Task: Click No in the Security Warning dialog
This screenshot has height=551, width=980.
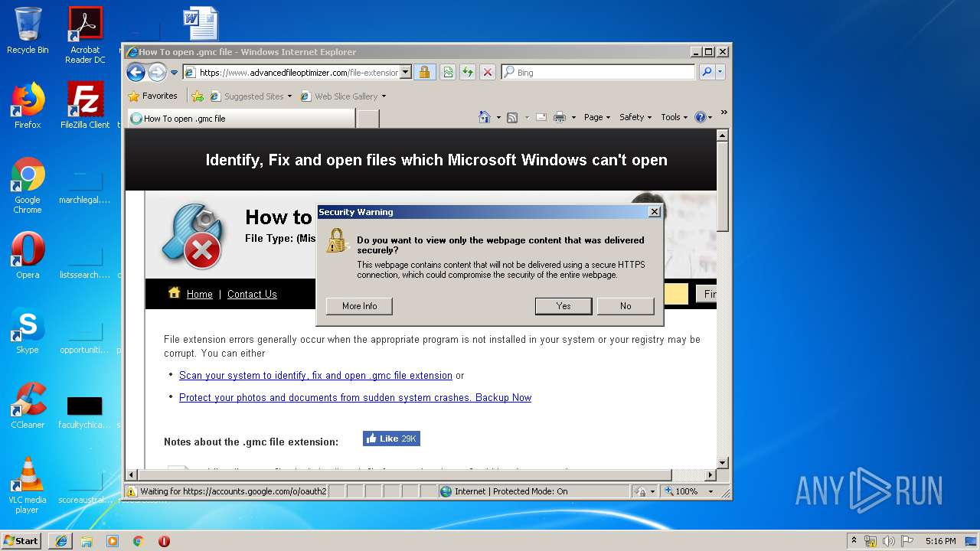Action: 626,306
